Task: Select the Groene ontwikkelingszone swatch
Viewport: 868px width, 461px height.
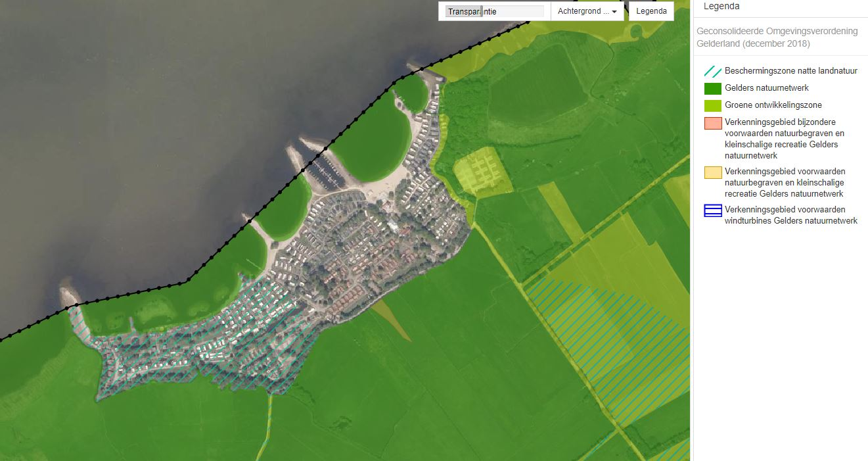Action: [713, 106]
